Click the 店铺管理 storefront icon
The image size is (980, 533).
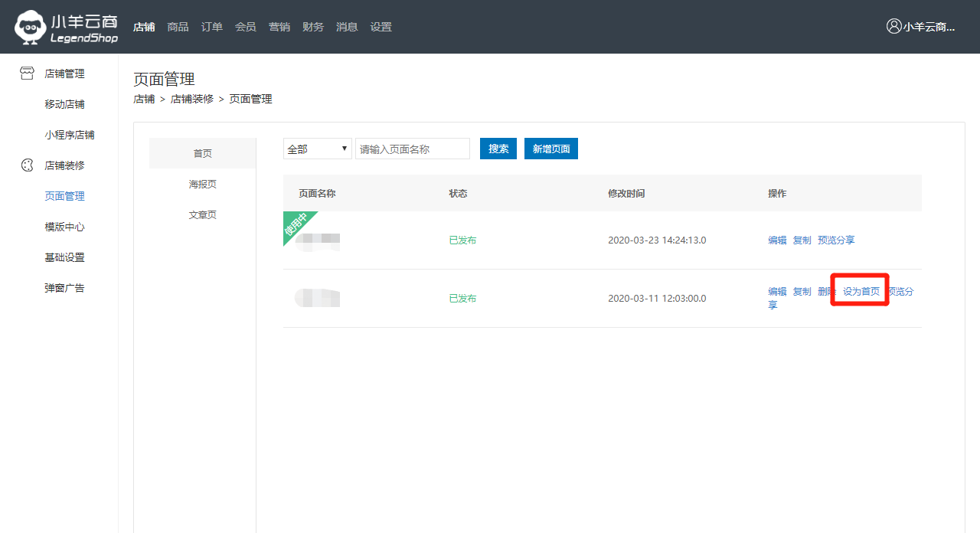pyautogui.click(x=27, y=74)
